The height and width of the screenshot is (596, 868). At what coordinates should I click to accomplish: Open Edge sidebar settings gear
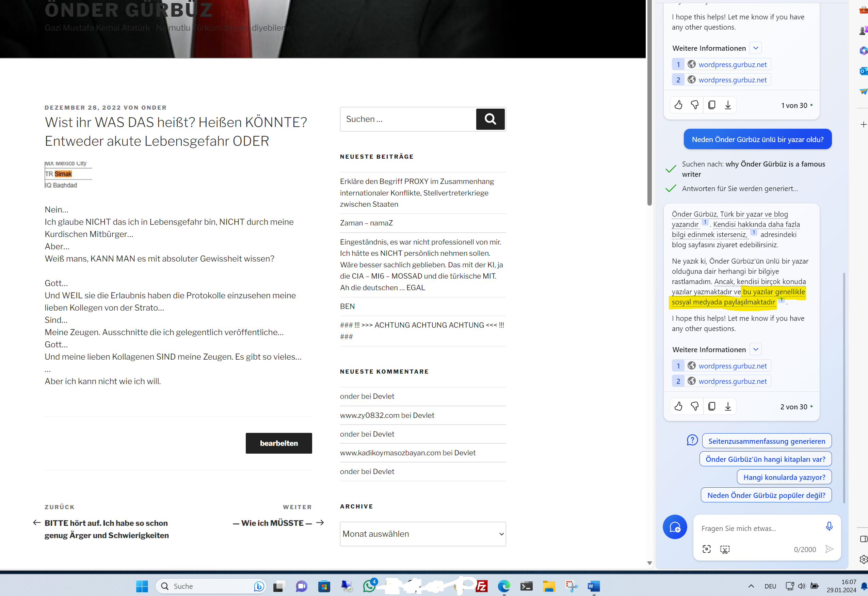point(864,559)
